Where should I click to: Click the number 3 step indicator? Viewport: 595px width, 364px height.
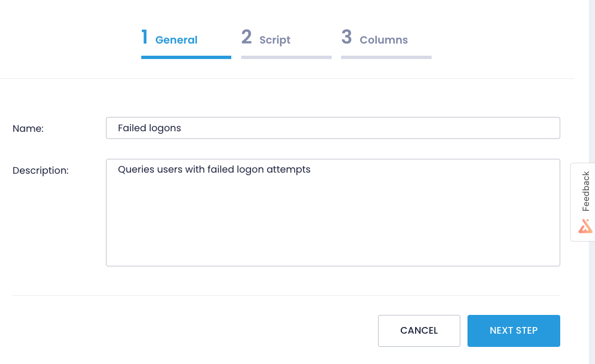pyautogui.click(x=347, y=37)
